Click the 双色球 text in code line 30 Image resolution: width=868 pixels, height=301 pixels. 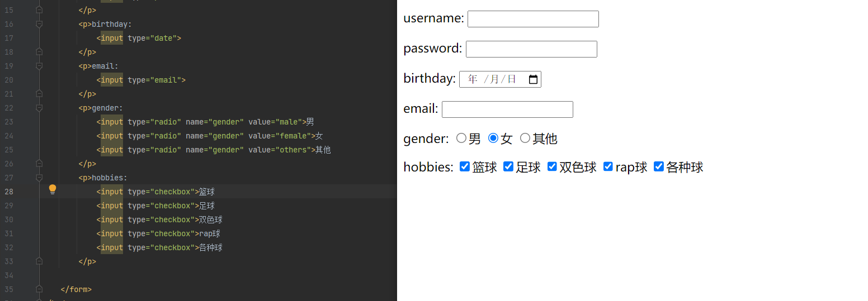211,219
